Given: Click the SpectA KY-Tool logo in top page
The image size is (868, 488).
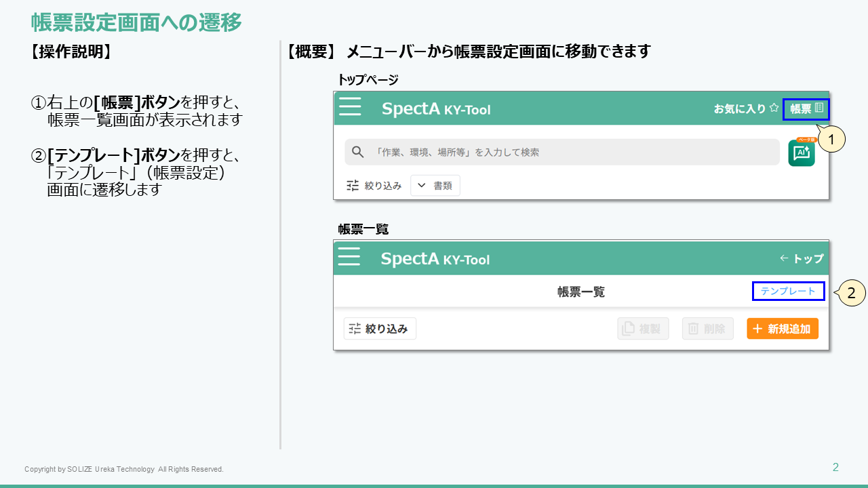Looking at the screenshot, I should point(435,108).
